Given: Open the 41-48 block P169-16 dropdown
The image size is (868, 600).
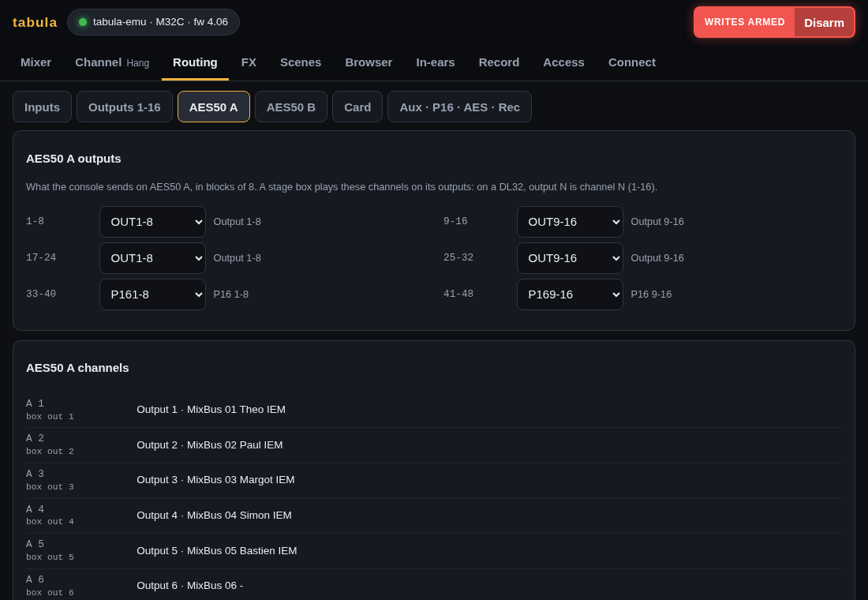Looking at the screenshot, I should [x=570, y=294].
